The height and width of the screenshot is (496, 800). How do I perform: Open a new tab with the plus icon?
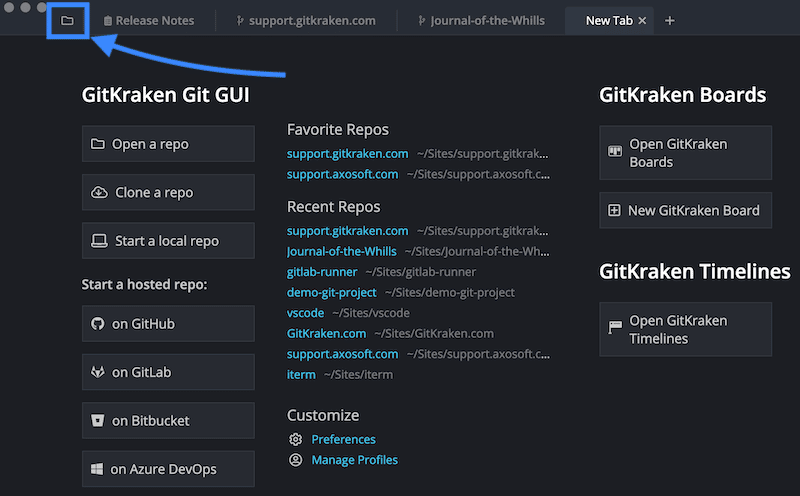pos(670,20)
